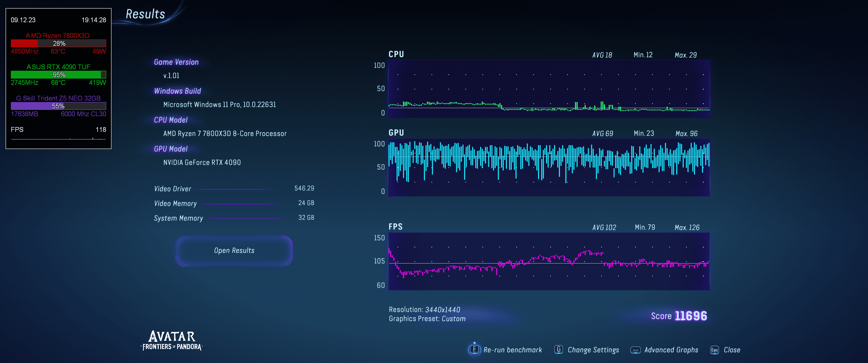Click the System Memory label
The width and height of the screenshot is (868, 363).
178,218
